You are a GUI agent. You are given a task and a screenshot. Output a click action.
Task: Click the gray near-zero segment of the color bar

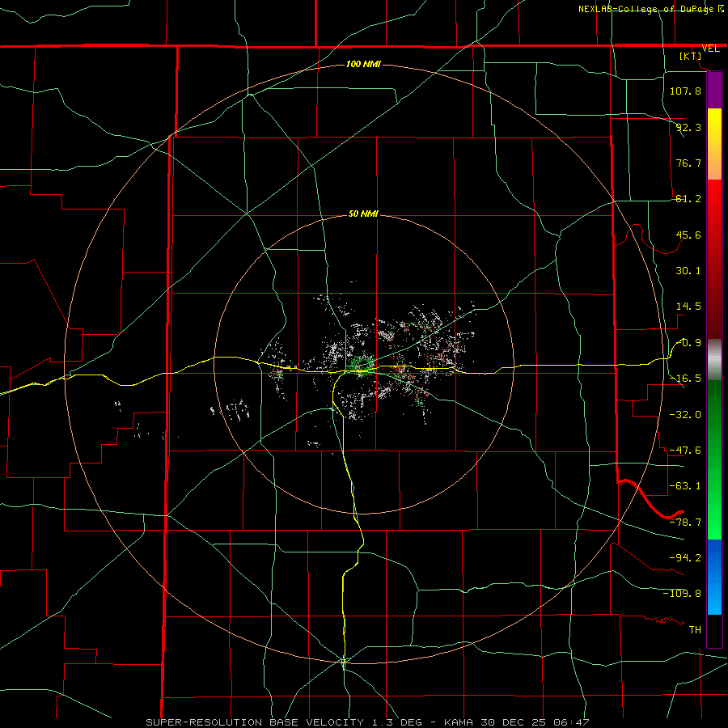[x=714, y=360]
